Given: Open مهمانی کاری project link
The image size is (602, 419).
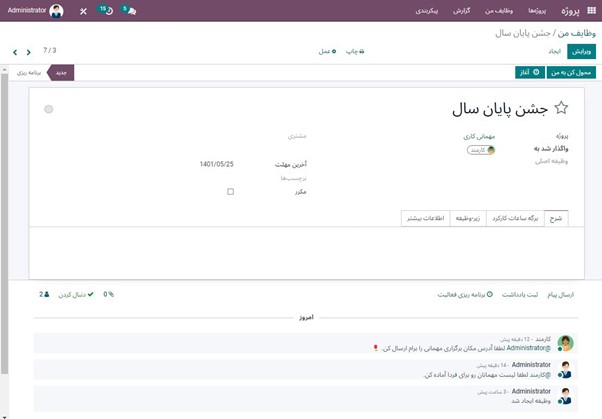Looking at the screenshot, I should click(479, 136).
